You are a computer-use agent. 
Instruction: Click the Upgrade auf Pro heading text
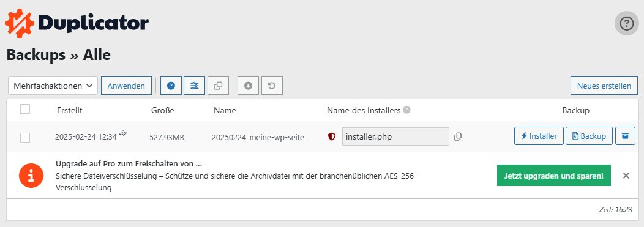129,164
